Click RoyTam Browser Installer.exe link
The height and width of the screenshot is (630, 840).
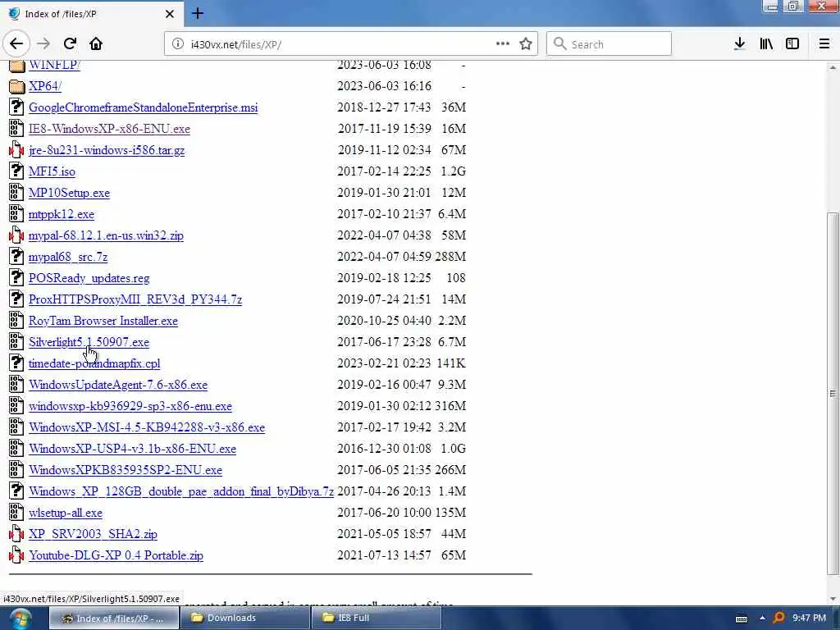103,321
